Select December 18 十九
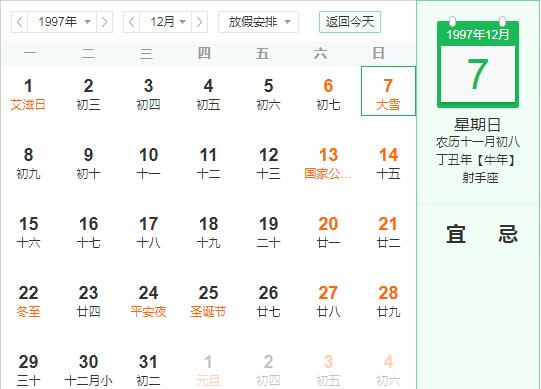The image size is (541, 389). click(x=208, y=232)
